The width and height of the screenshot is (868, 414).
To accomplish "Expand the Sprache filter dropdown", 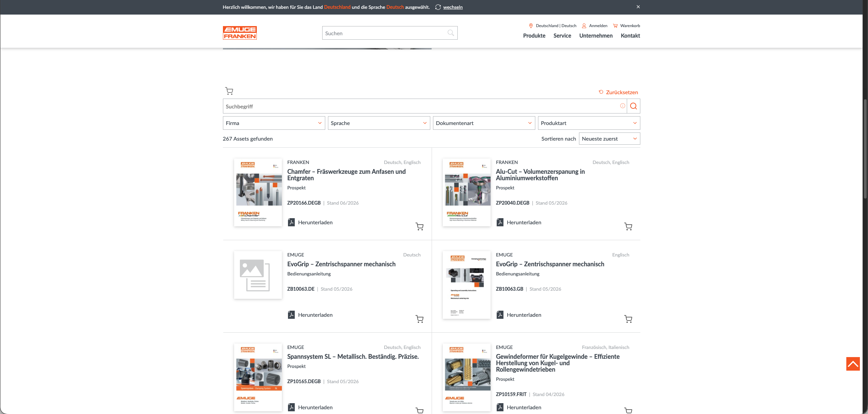I will tap(379, 123).
